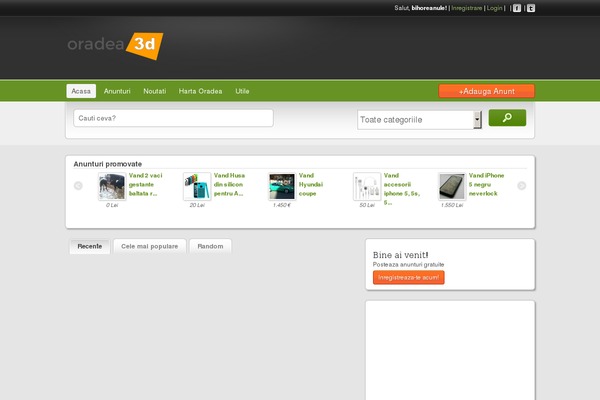Viewport: 600px width, 400px height.
Task: Open the Noutati menu item
Action: point(155,91)
